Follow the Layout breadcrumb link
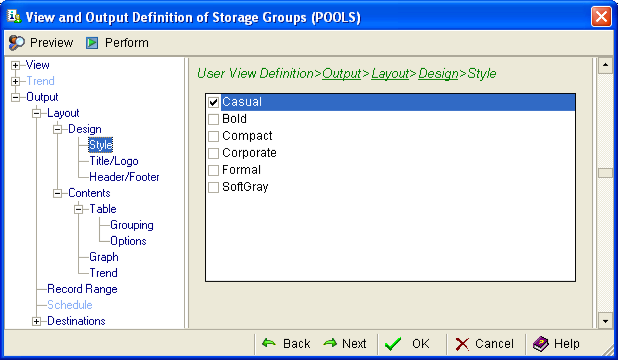This screenshot has width=618, height=360. [390, 73]
